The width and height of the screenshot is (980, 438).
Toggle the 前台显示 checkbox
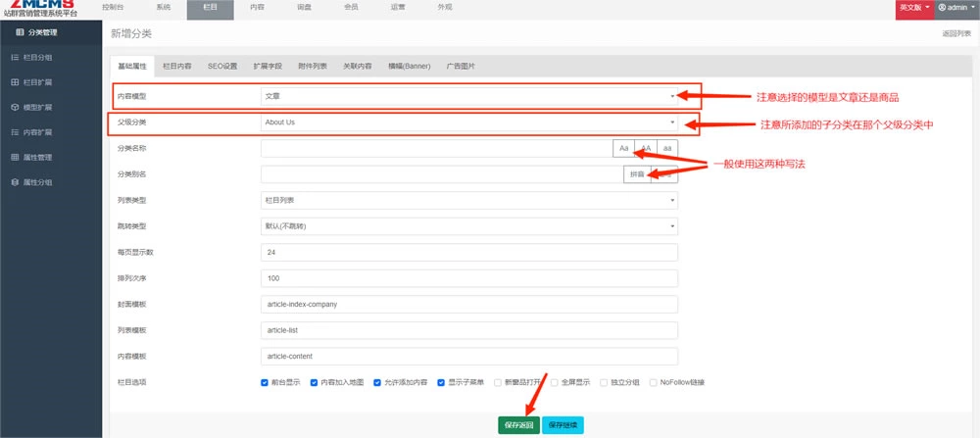tap(265, 382)
